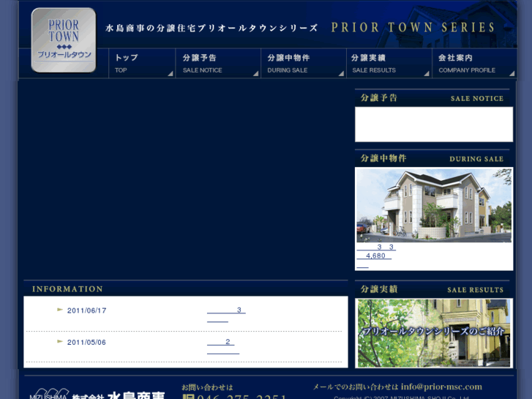Image resolution: width=532 pixels, height=399 pixels.
Task: Open the 会社案内 COMPANY PROFILE menu item
Action: (x=475, y=64)
